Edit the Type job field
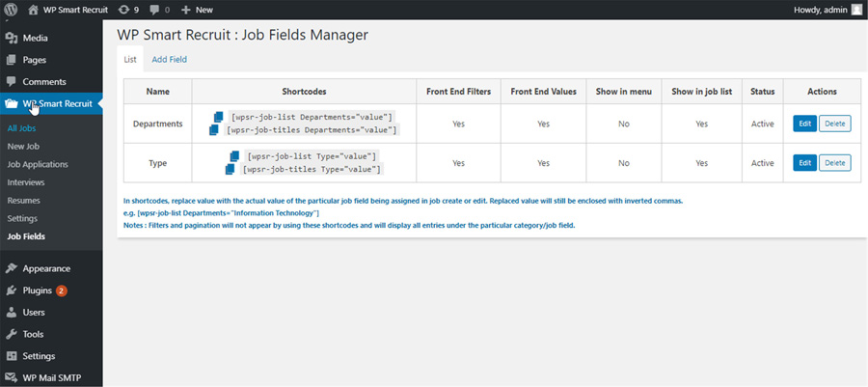The image size is (868, 387). tap(804, 163)
